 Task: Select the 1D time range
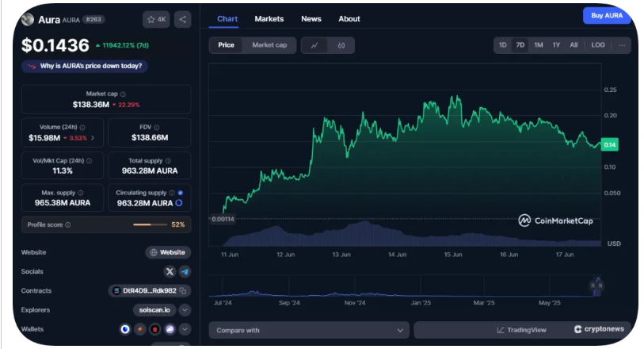[502, 45]
